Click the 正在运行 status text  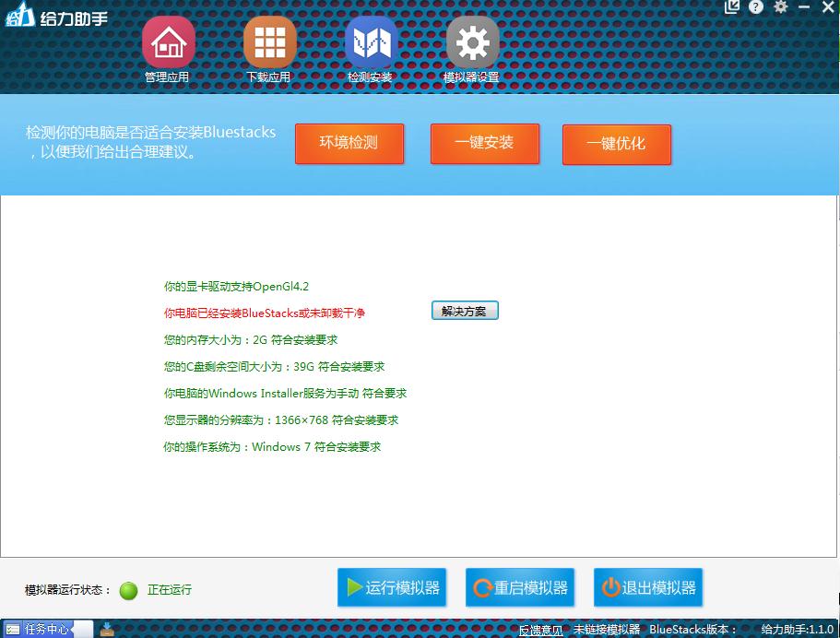click(170, 590)
